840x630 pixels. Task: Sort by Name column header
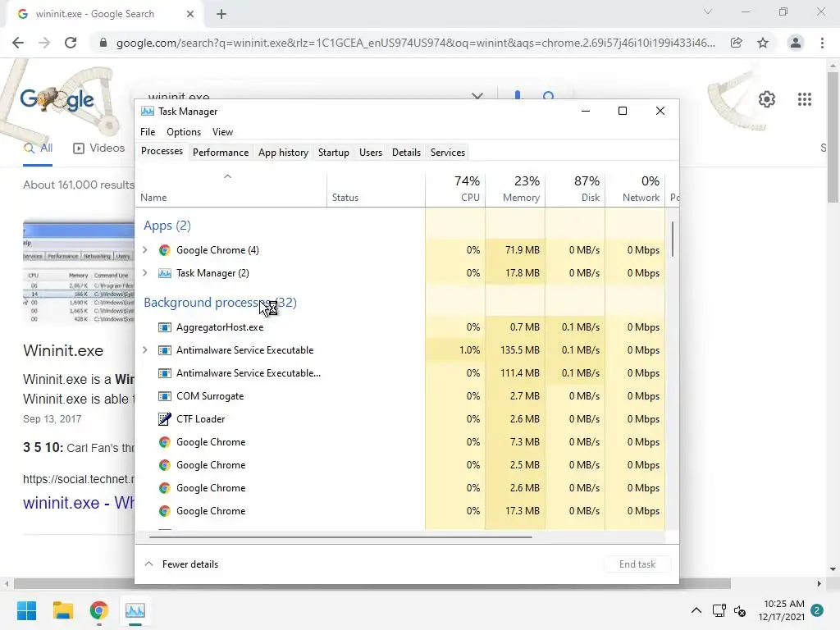[231, 189]
